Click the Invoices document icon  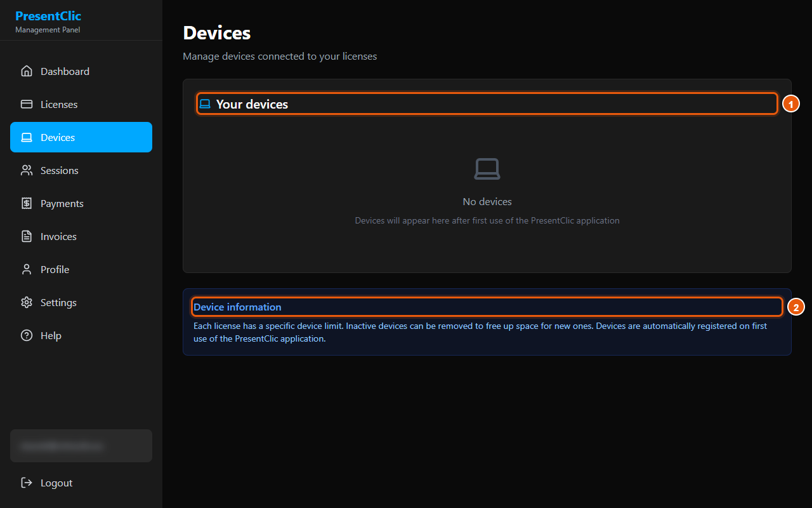tap(27, 236)
